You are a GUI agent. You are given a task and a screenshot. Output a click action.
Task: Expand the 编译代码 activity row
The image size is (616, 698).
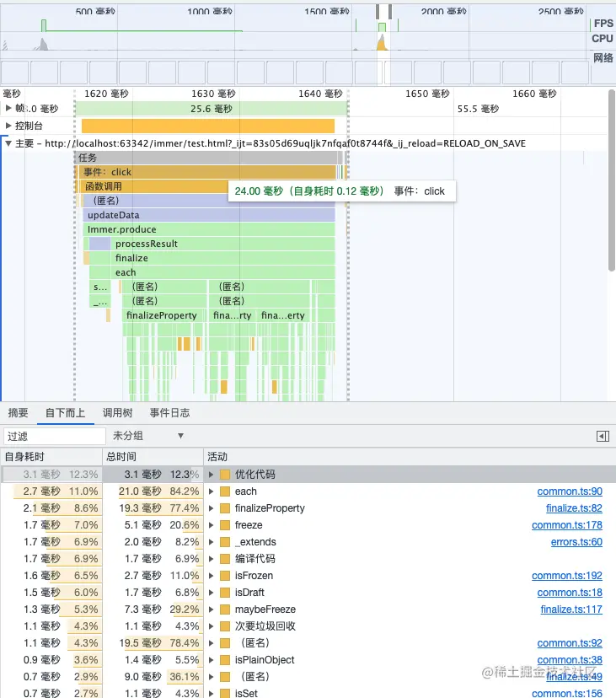click(211, 559)
